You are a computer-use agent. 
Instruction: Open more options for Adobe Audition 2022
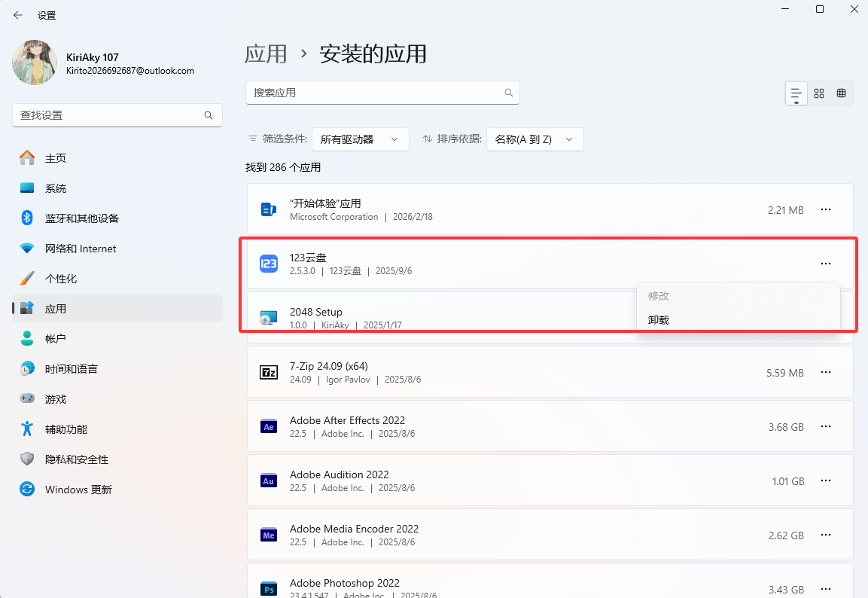point(825,481)
